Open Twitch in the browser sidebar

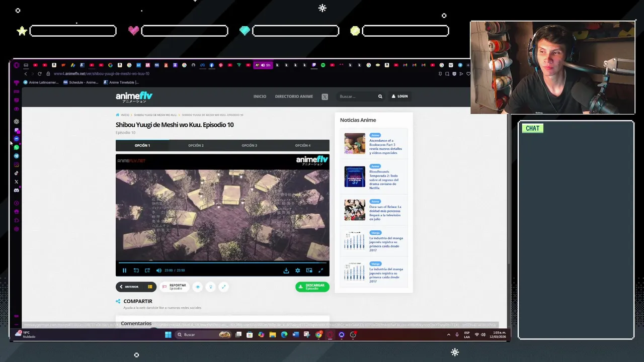click(17, 130)
